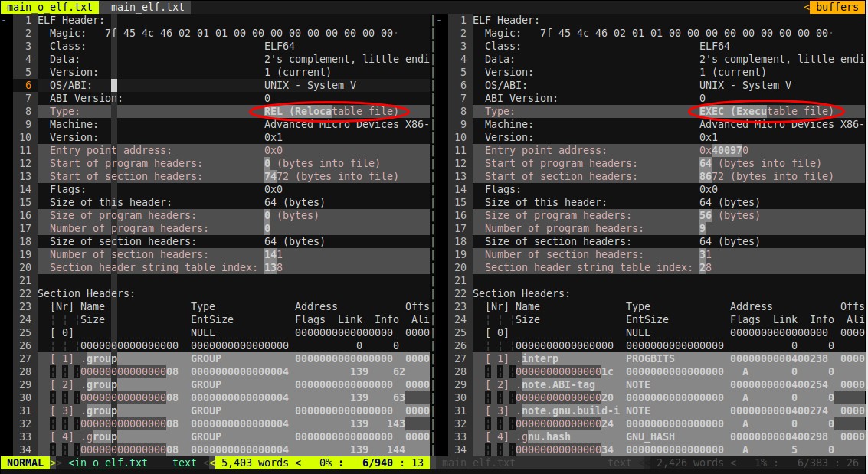Place cursor on circled REL (Relocatable file) text
The height and width of the screenshot is (474, 868).
click(331, 111)
